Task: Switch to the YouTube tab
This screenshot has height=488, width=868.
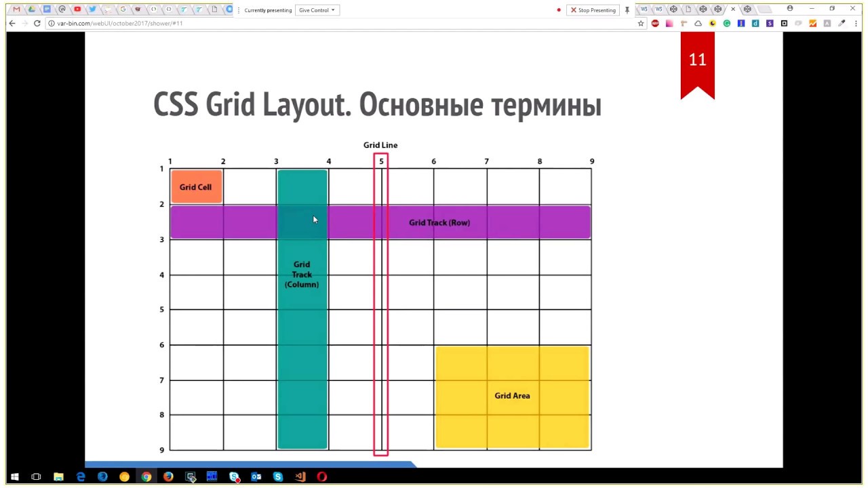Action: coord(77,9)
